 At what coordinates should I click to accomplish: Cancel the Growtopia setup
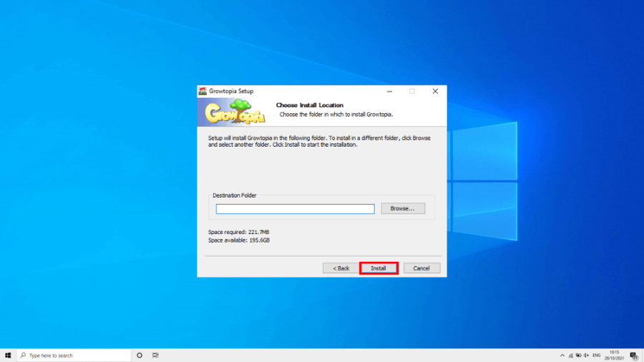(421, 268)
